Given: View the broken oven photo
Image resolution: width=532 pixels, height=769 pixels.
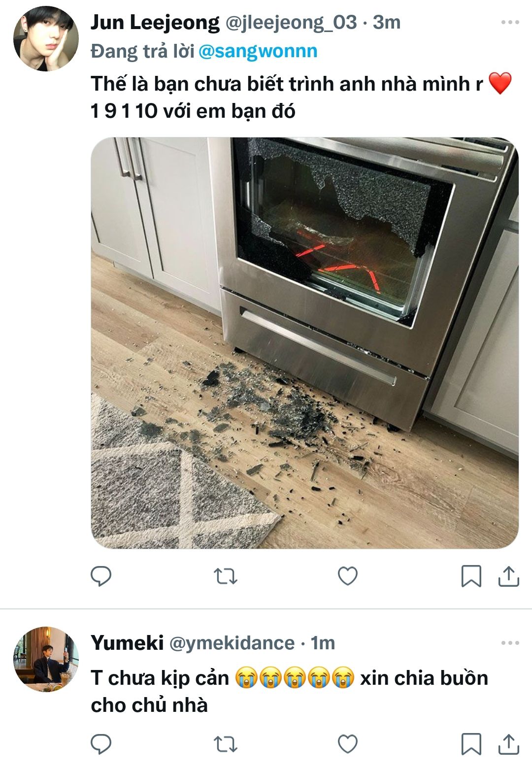Looking at the screenshot, I should [304, 343].
